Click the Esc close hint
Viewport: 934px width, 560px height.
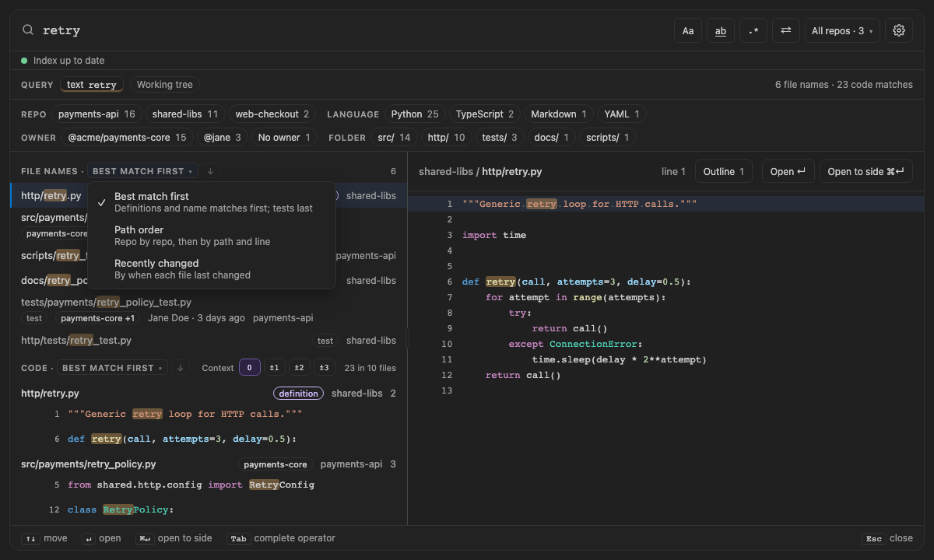pyautogui.click(x=887, y=538)
